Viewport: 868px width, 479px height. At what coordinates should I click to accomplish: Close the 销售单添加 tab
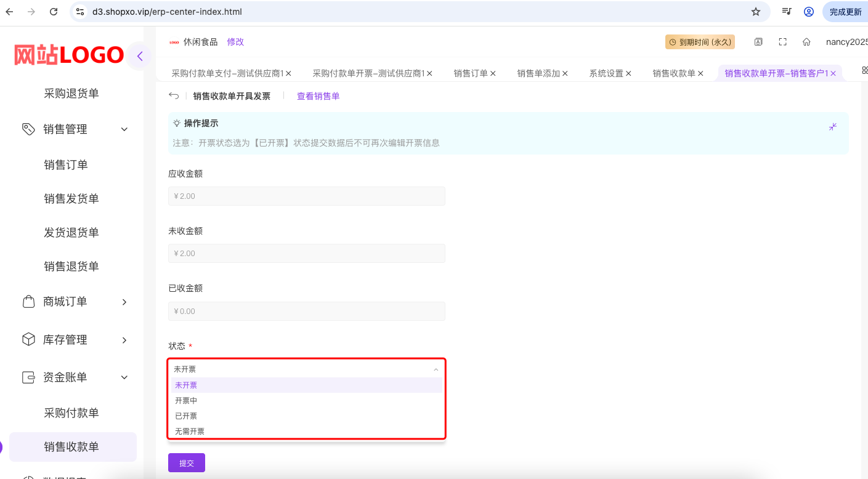(565, 73)
